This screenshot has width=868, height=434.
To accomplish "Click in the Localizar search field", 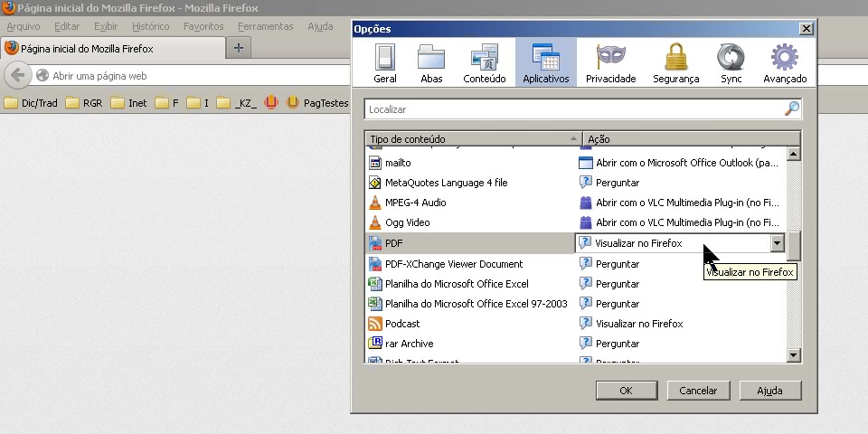I will coord(574,109).
